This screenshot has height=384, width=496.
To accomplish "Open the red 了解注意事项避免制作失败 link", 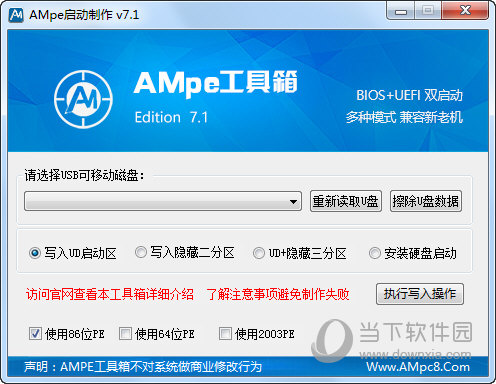I will pyautogui.click(x=278, y=294).
